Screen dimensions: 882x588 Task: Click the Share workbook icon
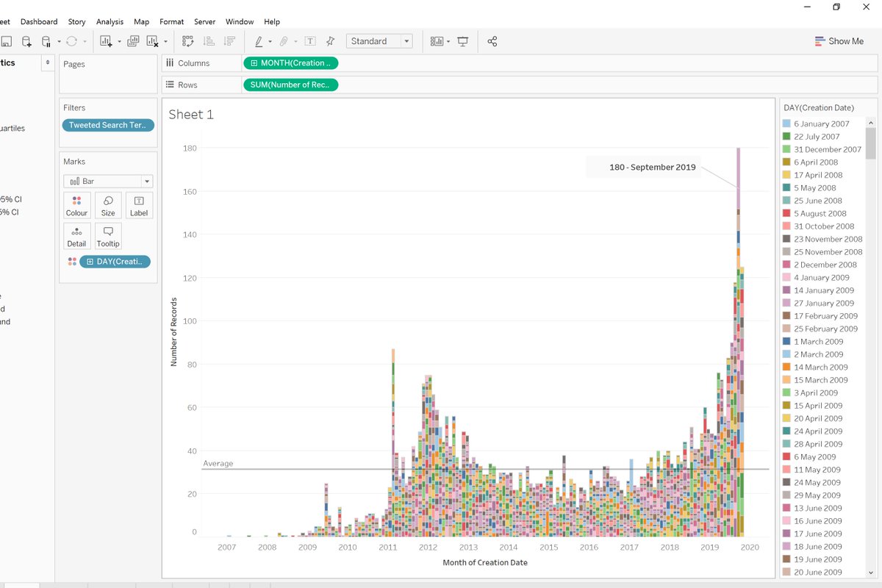coord(492,41)
